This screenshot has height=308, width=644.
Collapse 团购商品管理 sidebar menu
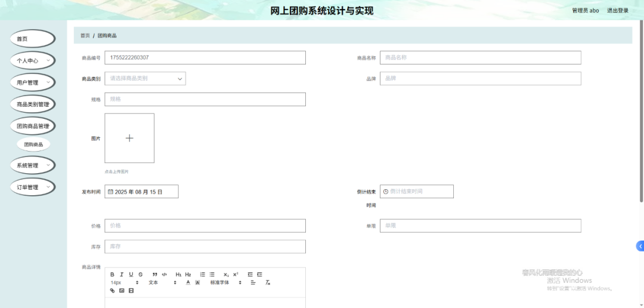pos(33,126)
